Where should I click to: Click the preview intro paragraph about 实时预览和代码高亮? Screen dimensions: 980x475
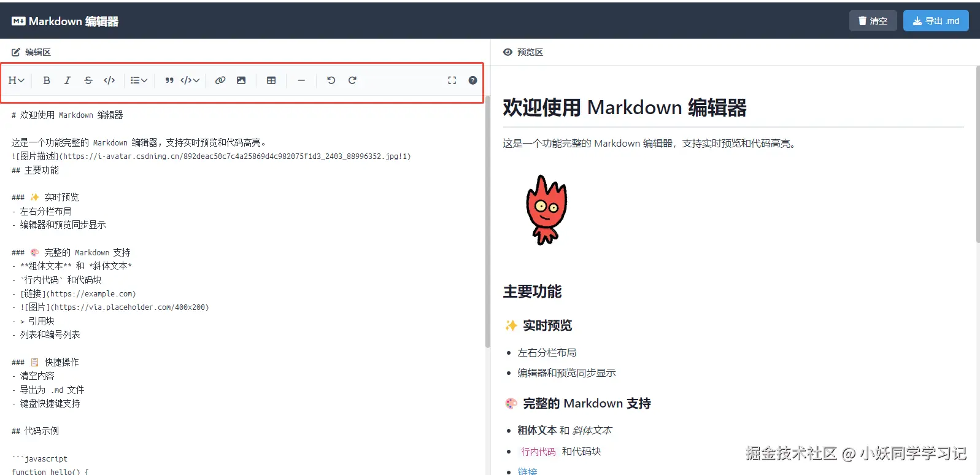click(650, 144)
